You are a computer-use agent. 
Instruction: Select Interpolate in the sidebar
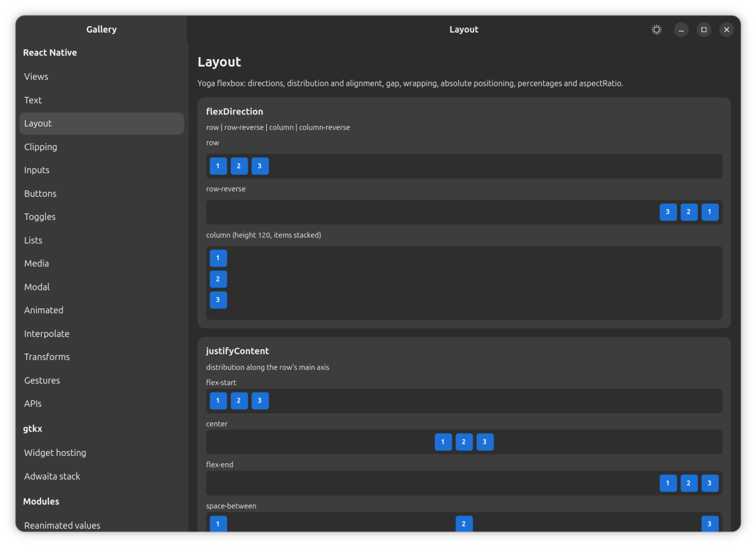click(102, 333)
